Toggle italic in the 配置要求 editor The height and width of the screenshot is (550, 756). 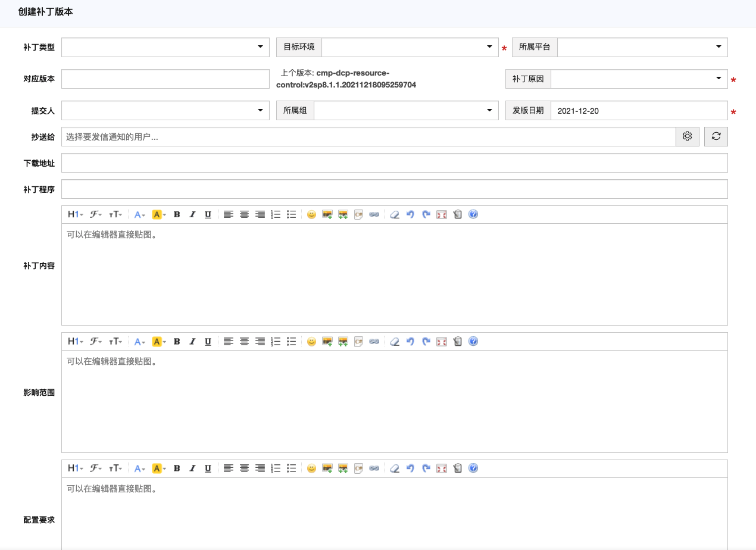click(192, 468)
